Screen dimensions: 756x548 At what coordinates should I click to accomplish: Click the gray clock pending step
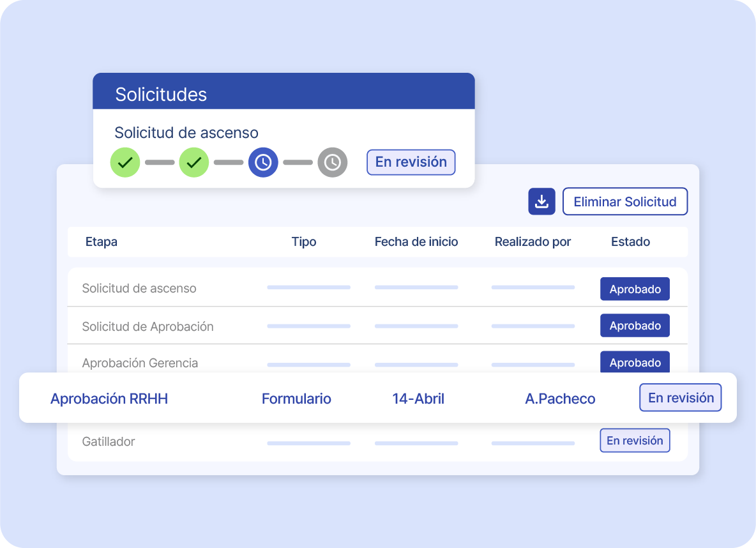point(332,163)
